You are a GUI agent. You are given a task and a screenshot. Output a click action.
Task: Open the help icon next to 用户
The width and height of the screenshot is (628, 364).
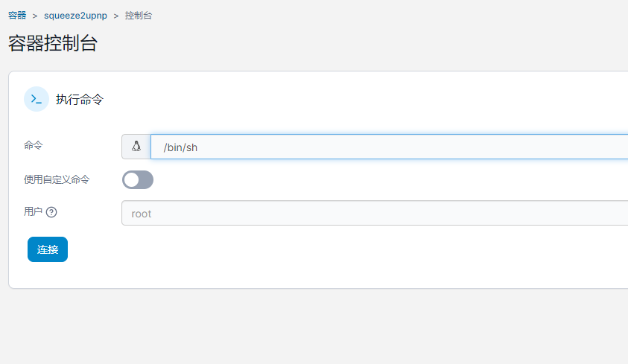point(51,212)
